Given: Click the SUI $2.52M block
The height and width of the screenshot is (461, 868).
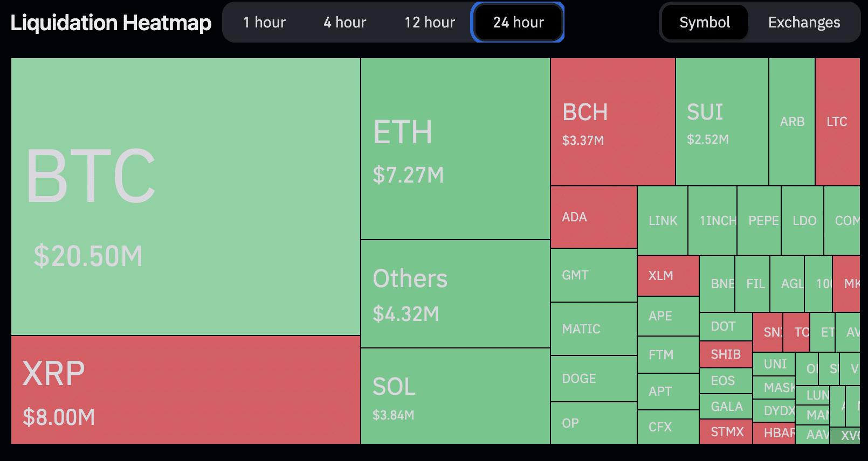Looking at the screenshot, I should click(721, 122).
